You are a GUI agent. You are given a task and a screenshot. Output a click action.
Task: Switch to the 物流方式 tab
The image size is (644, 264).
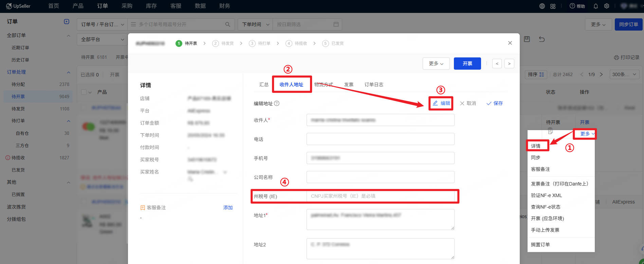click(324, 85)
